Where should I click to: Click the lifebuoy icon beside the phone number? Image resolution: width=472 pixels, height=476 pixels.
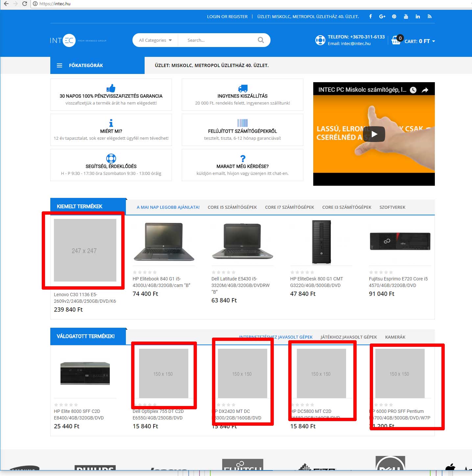click(320, 40)
